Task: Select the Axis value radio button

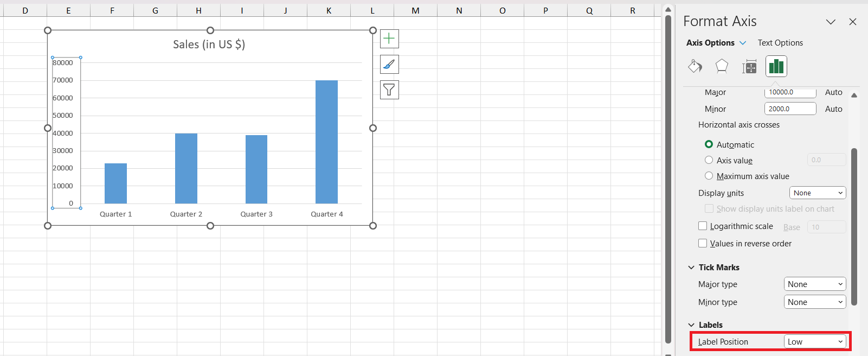Action: [709, 160]
